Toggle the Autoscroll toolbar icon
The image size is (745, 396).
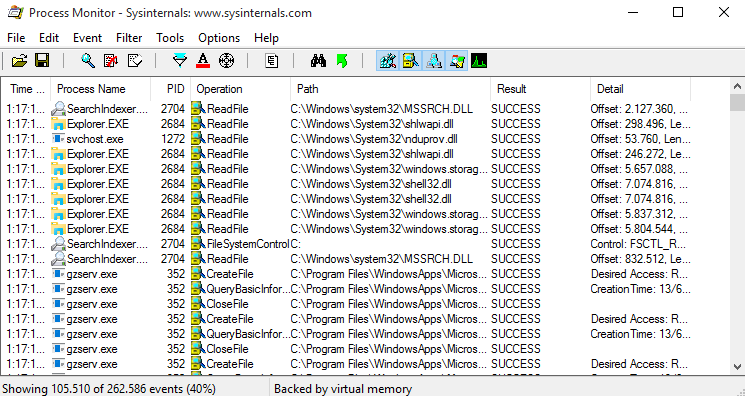point(111,61)
